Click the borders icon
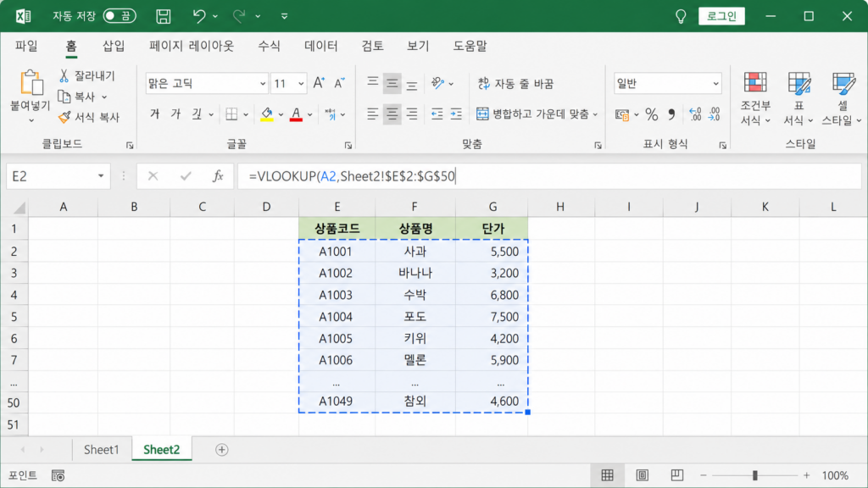 [x=231, y=114]
